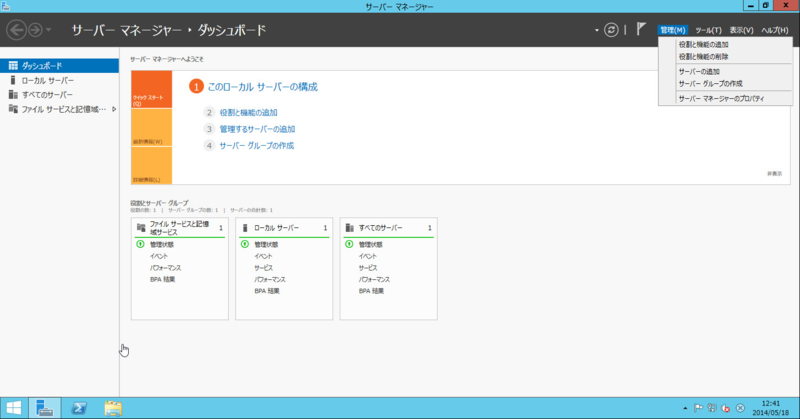Open the notifications flag icon
Screen dimensions: 800x419
point(641,30)
